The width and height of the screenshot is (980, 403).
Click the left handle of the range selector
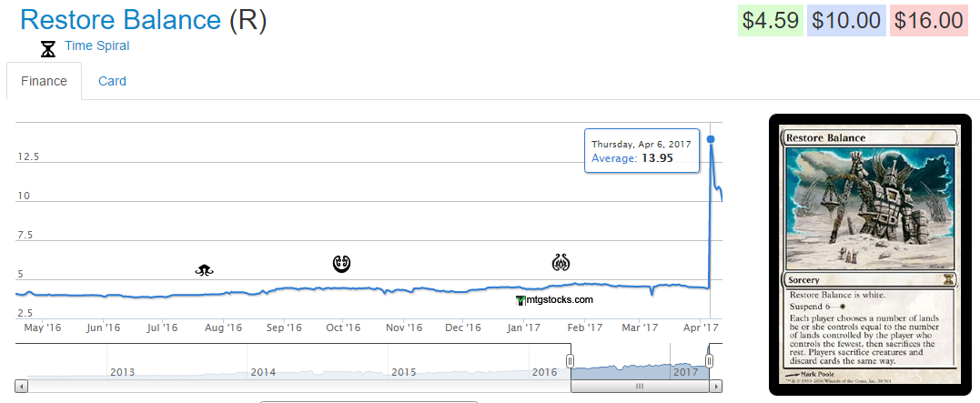click(571, 361)
